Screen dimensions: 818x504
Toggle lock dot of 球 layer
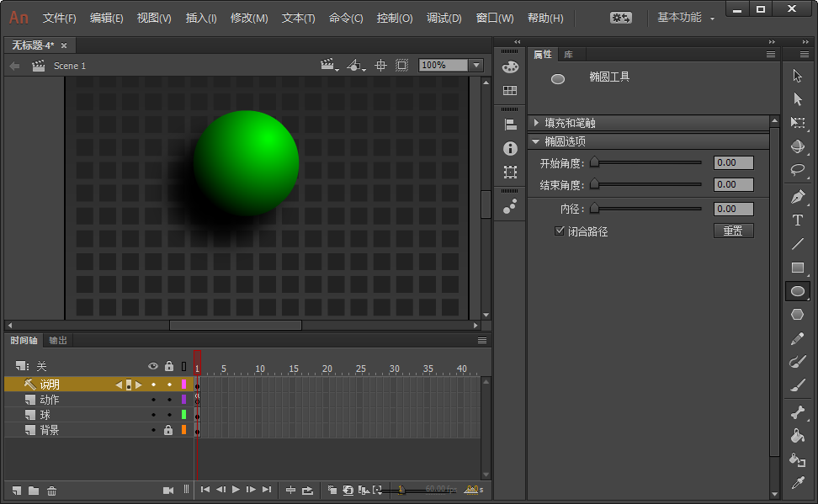tap(169, 416)
